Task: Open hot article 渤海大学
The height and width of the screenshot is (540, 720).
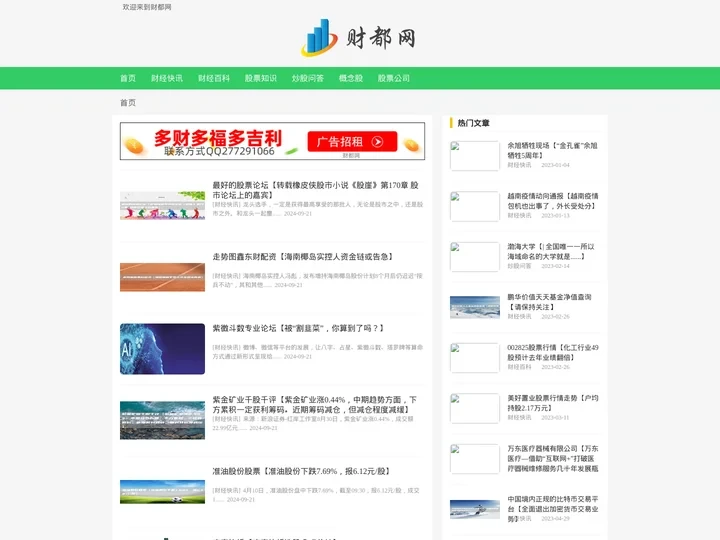Action: 551,251
